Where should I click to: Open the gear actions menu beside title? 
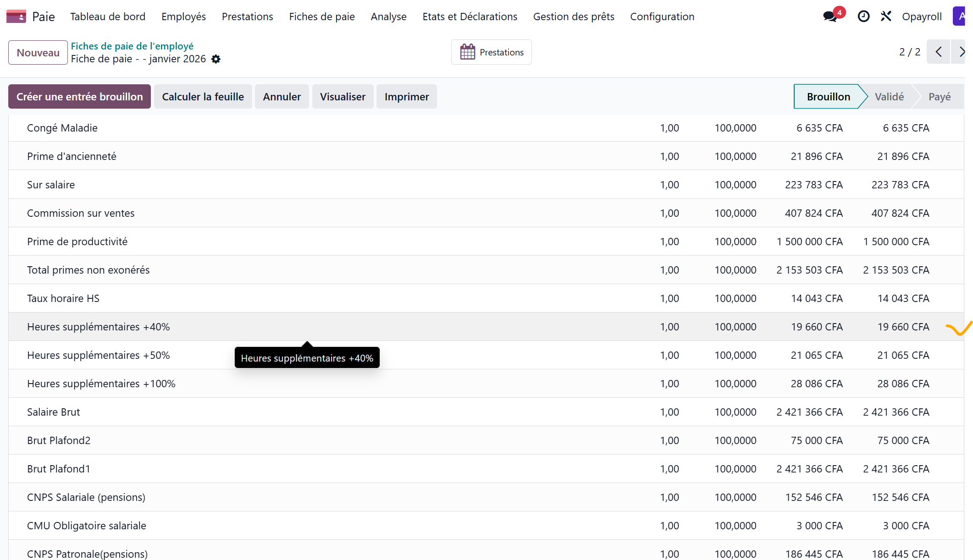coord(216,59)
